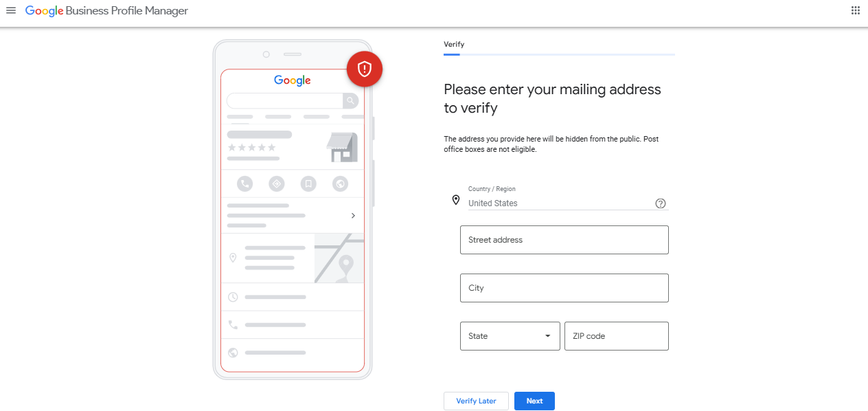Open the State dropdown
The height and width of the screenshot is (411, 868).
[510, 335]
